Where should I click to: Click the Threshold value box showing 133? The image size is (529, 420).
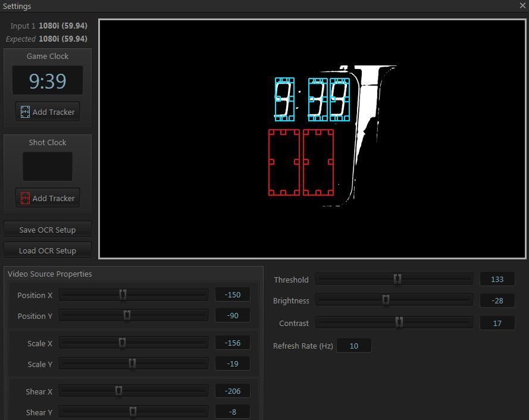click(x=498, y=278)
